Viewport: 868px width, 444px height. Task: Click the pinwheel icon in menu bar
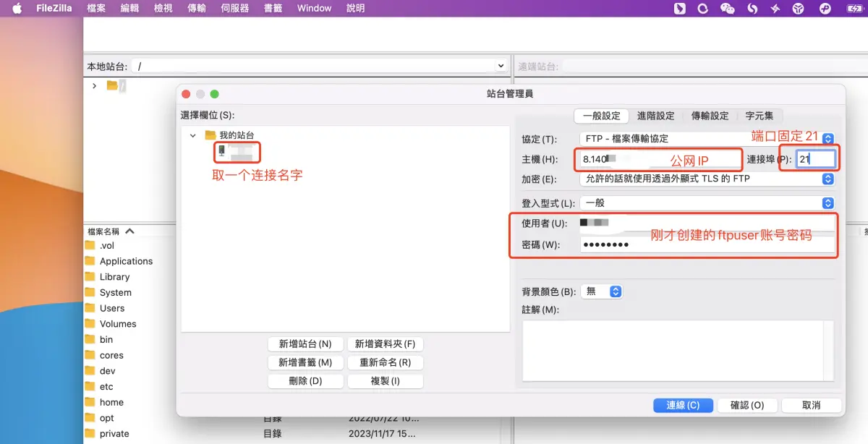click(775, 9)
